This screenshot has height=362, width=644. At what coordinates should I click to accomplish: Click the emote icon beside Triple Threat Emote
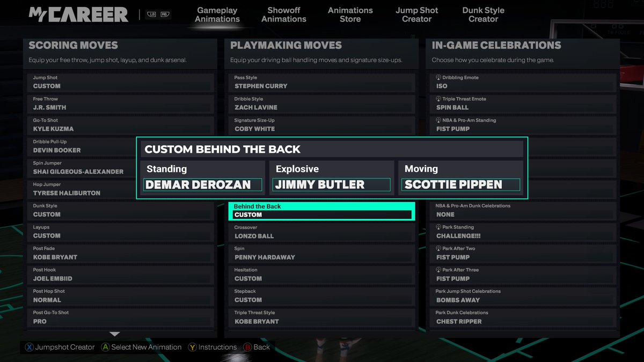pyautogui.click(x=438, y=99)
